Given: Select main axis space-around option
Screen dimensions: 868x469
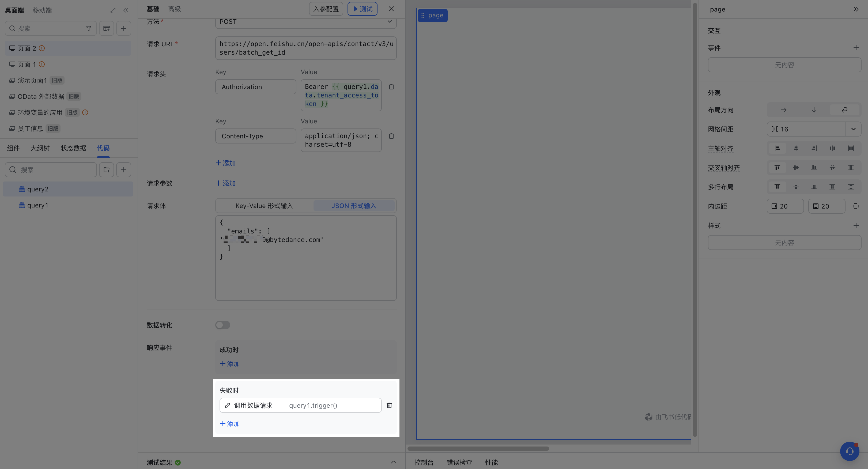Looking at the screenshot, I should [851, 149].
